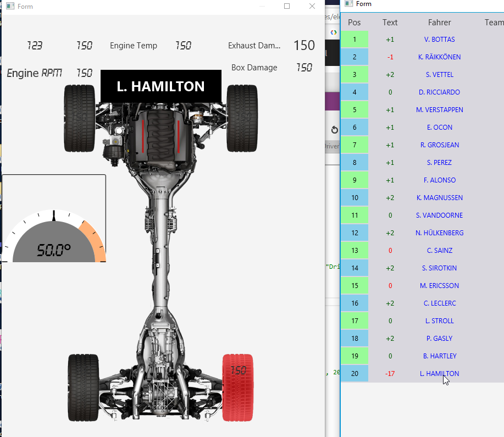The height and width of the screenshot is (437, 504).
Task: Click M. VERSTAPPEN in driver list
Action: pos(439,110)
